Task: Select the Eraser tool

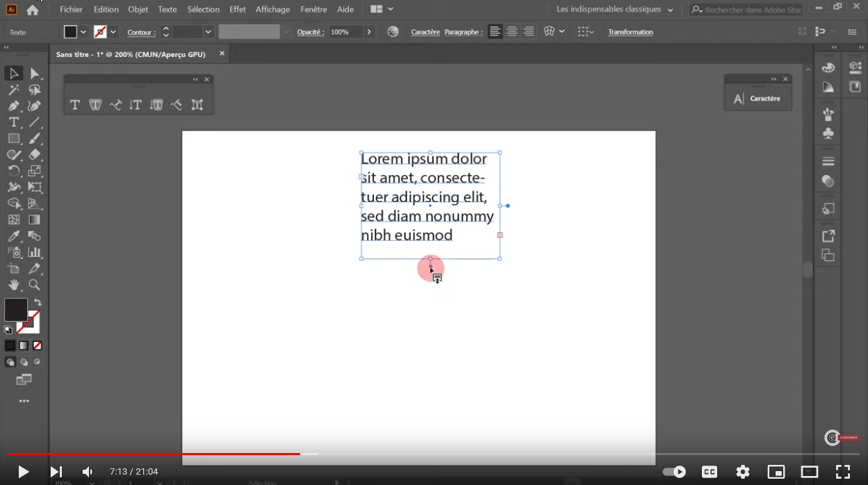Action: (34, 154)
